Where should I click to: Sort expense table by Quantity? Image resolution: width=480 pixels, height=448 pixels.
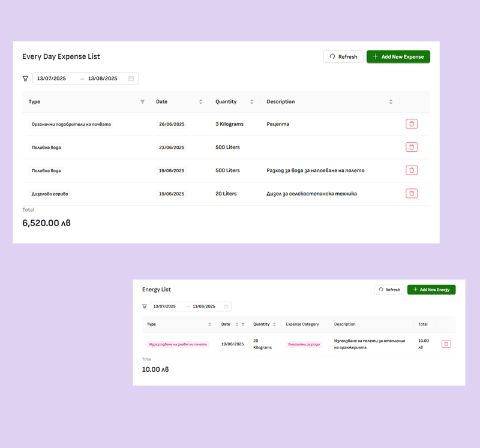251,102
